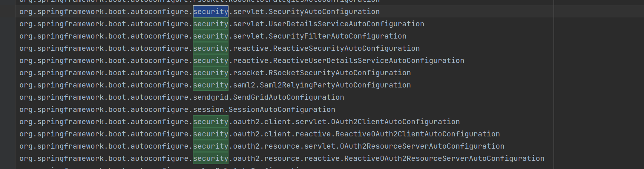Click the SendGridAutoConfiguration class name

click(289, 97)
